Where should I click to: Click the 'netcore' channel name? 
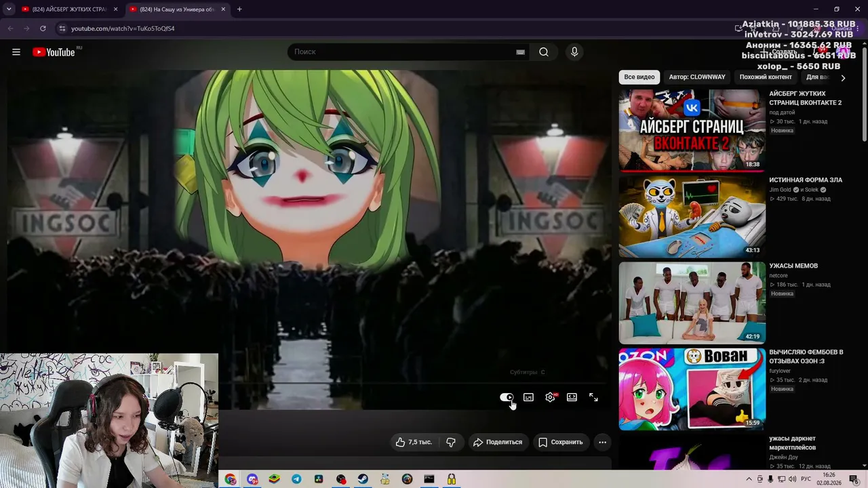point(778,276)
